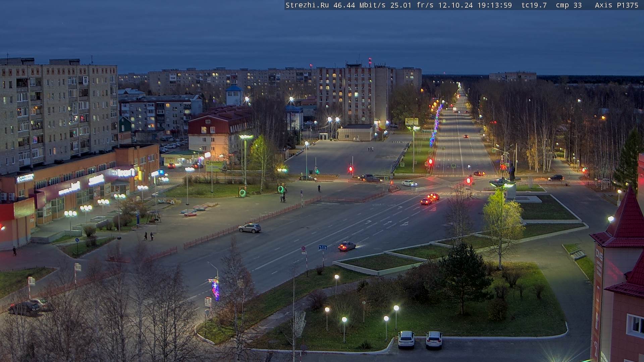Image resolution: width=644 pixels, height=362 pixels.
Task: Click the "19:13:59" time stamp
Action: [495, 5]
